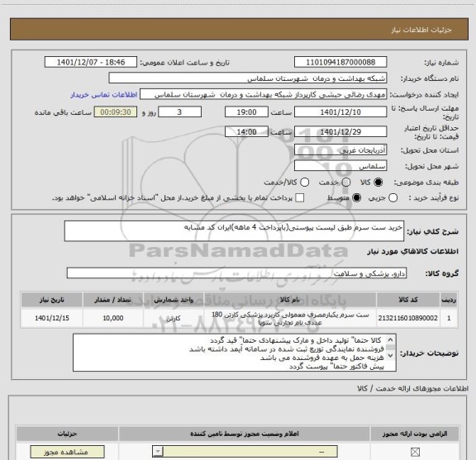Click the جزئیات اطلاعات نیاز header title
476x460 pixels.
coord(421,30)
